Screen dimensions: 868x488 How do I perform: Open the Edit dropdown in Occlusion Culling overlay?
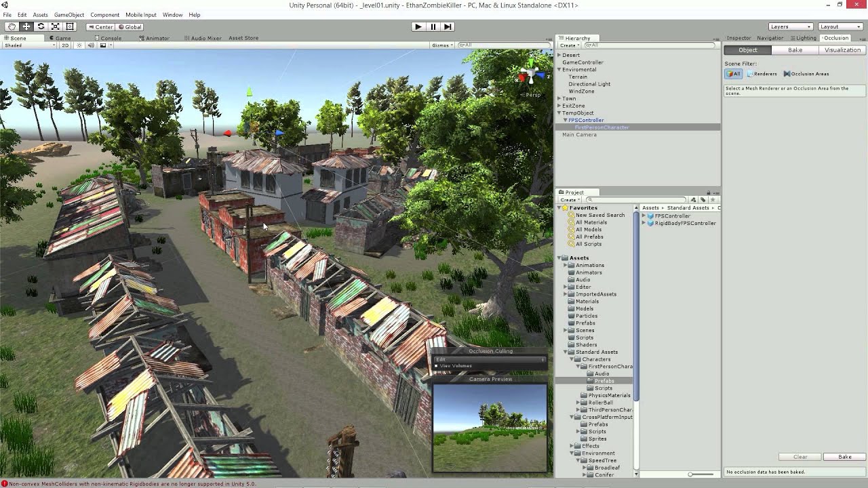[489, 359]
